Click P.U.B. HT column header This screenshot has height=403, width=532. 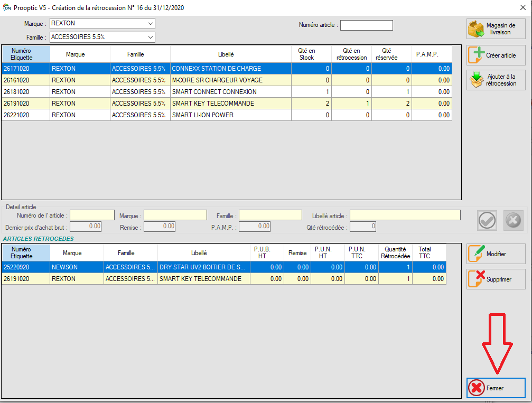pyautogui.click(x=267, y=252)
